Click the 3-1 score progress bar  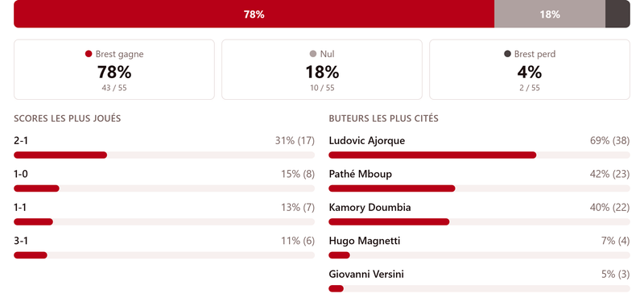pyautogui.click(x=164, y=255)
